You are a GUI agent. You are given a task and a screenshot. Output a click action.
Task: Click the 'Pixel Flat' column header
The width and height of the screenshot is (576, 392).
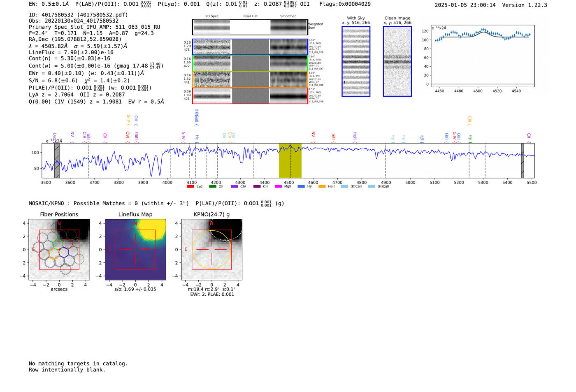coord(251,16)
